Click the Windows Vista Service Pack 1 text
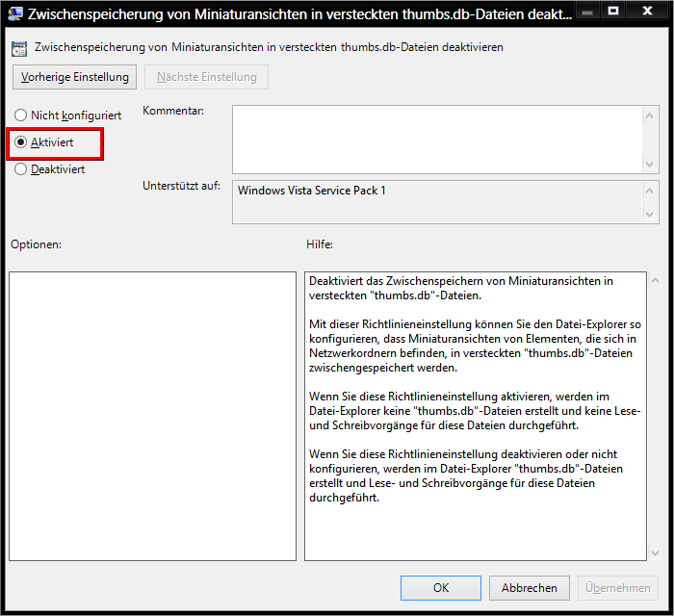This screenshot has width=674, height=616. [x=311, y=191]
